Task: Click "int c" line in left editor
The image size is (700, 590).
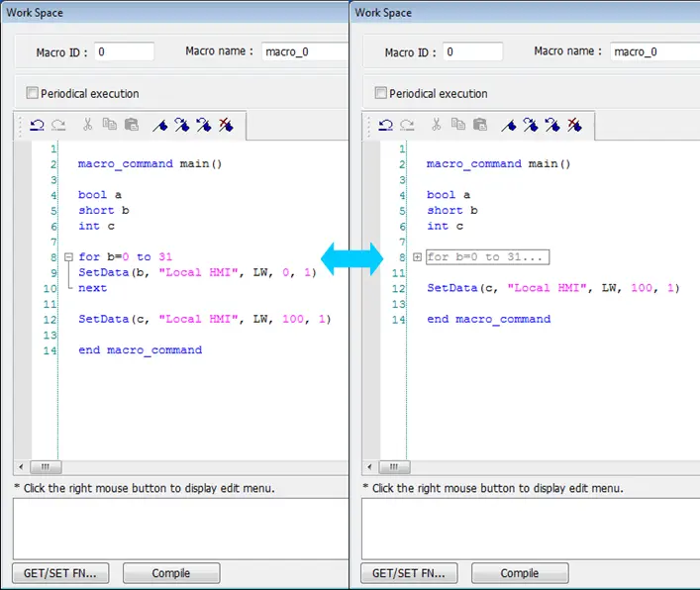Action: click(96, 226)
